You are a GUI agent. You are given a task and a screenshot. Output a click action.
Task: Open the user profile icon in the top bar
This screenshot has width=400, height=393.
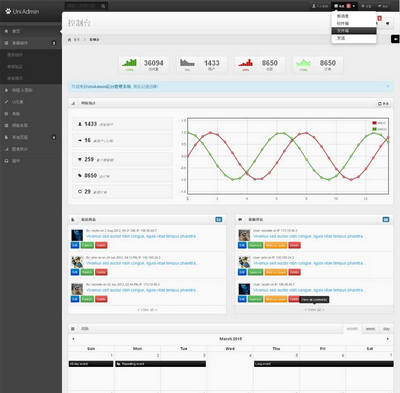[314, 6]
